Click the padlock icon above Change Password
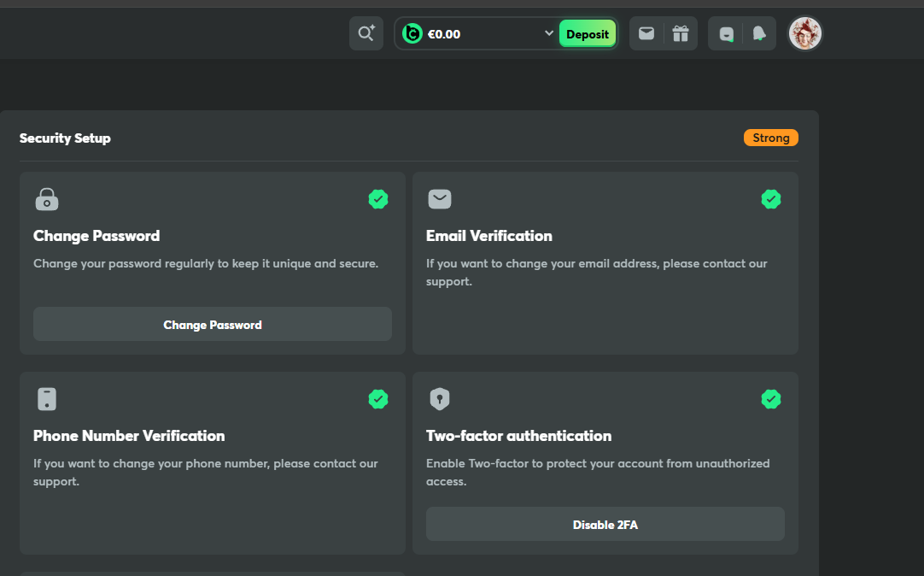 [x=47, y=199]
